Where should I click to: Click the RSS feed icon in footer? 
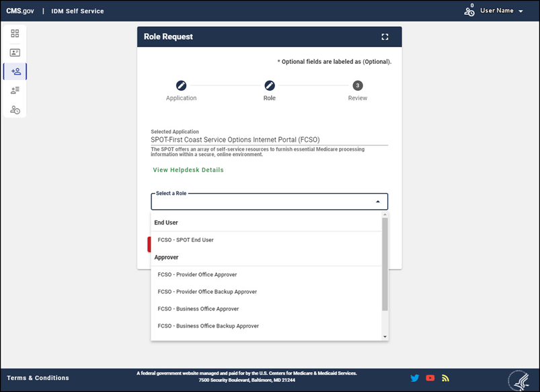445,378
